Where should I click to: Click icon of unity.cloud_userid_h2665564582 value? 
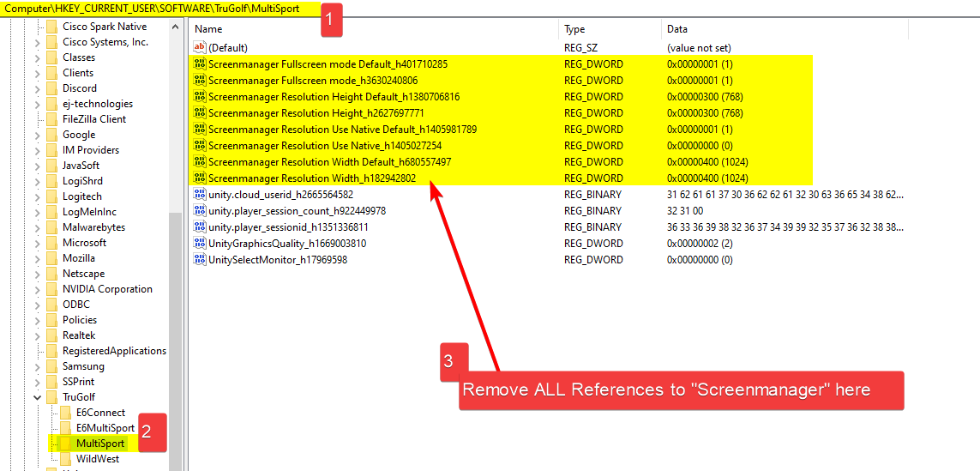coord(200,194)
